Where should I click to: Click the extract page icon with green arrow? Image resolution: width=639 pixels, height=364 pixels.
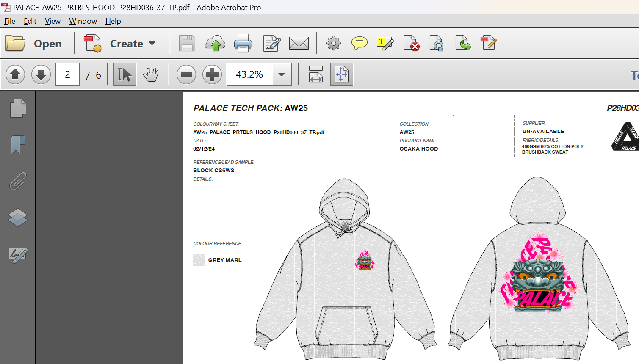tap(463, 43)
